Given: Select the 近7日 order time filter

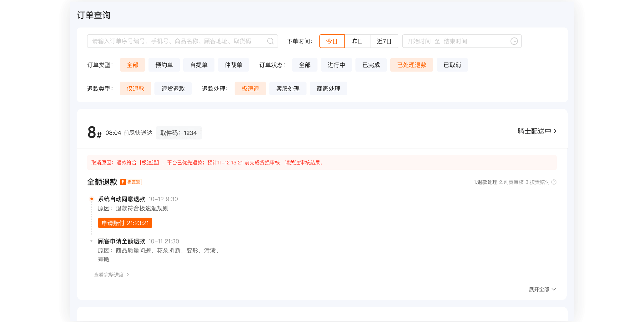Looking at the screenshot, I should click(x=384, y=41).
